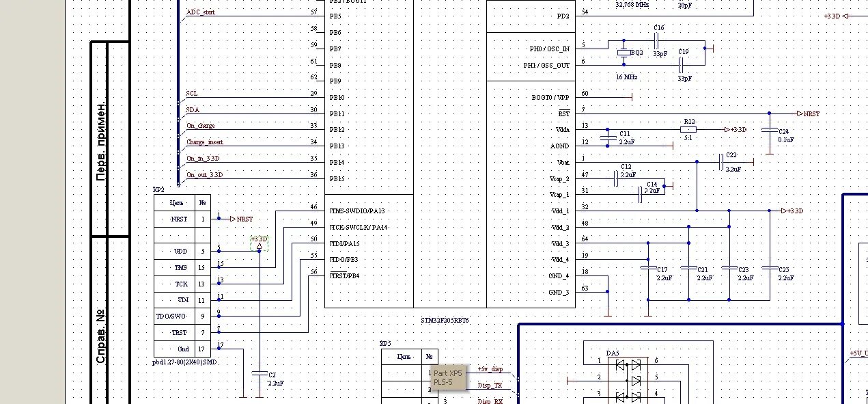Click the TDO/SWO row in XP2 table
Image resolution: width=868 pixels, height=404 pixels.
click(x=182, y=316)
